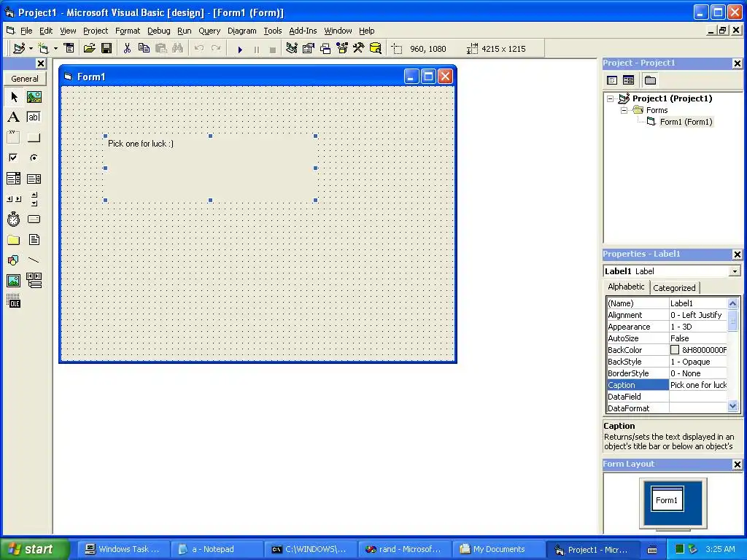
Task: Select the Label control tool
Action: tap(14, 117)
